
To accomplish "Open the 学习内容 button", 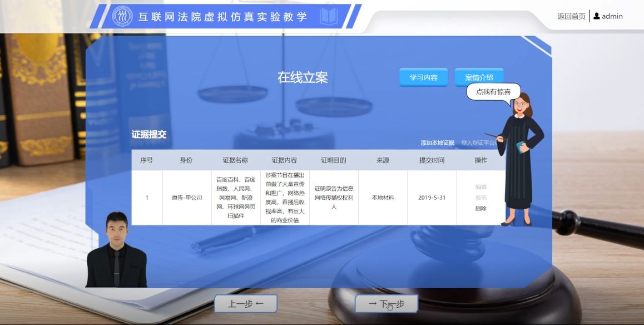I will pyautogui.click(x=423, y=77).
